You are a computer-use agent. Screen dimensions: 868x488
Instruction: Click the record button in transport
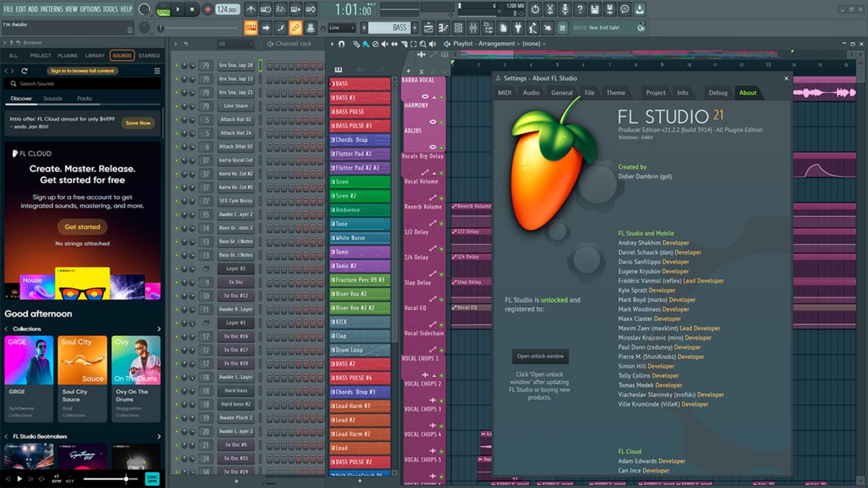(207, 10)
